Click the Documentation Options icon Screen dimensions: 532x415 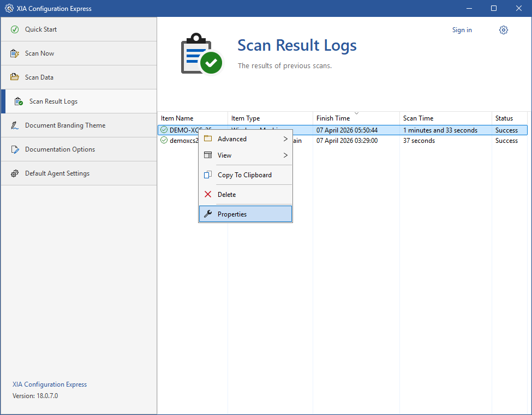(15, 149)
